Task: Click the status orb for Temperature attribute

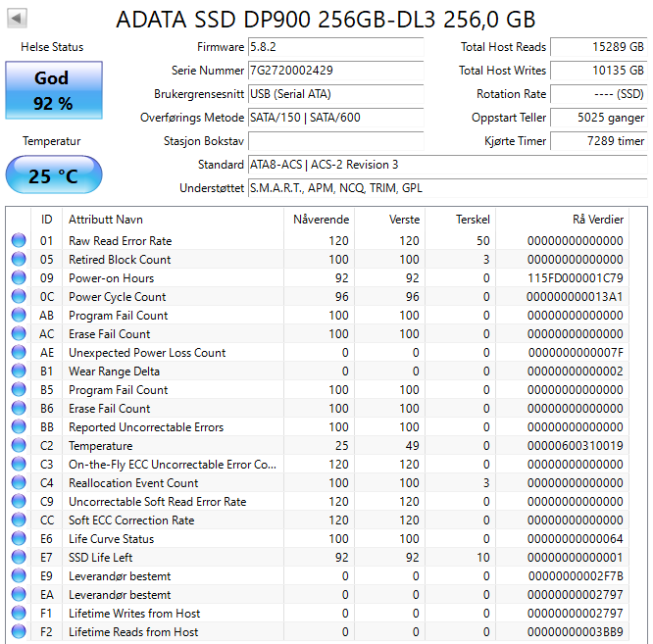Action: [19, 445]
